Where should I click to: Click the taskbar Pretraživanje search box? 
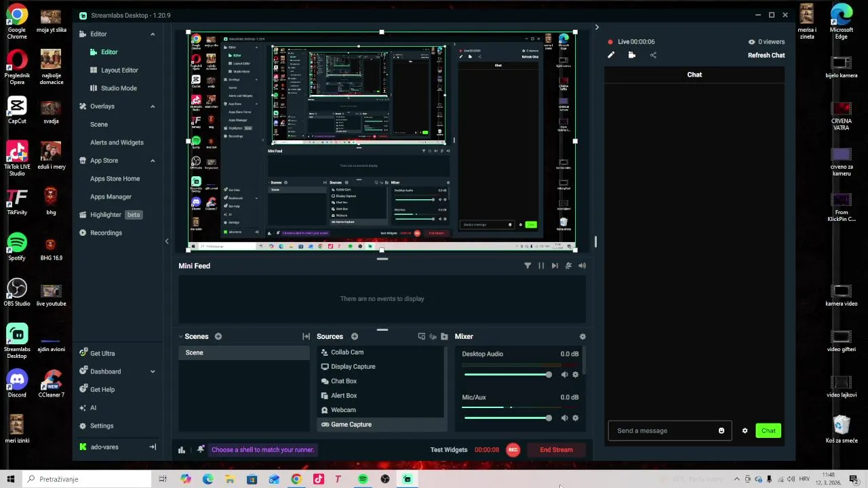[87, 479]
